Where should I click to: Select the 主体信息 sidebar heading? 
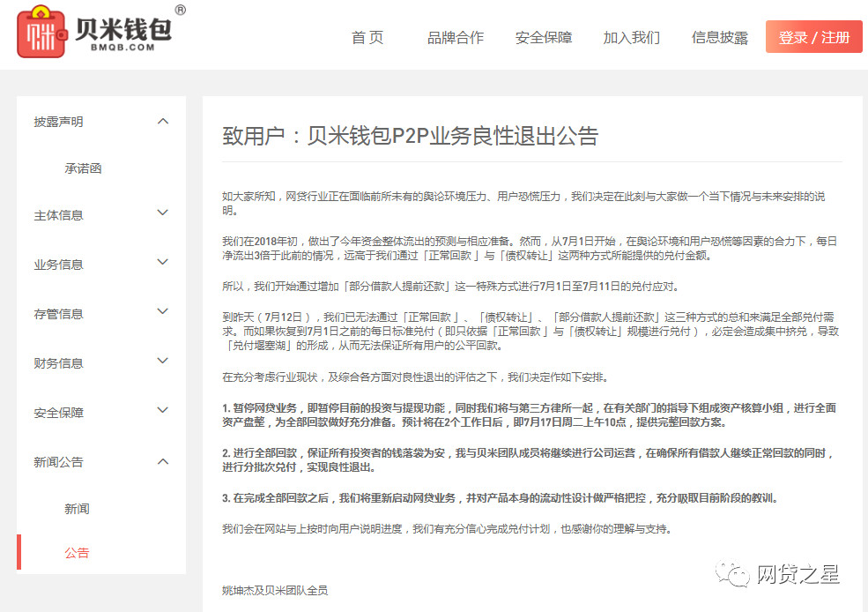point(58,215)
